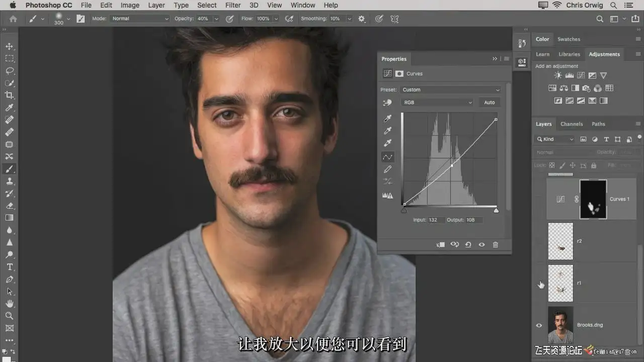
Task: Select the Clone Stamp tool
Action: (9, 181)
